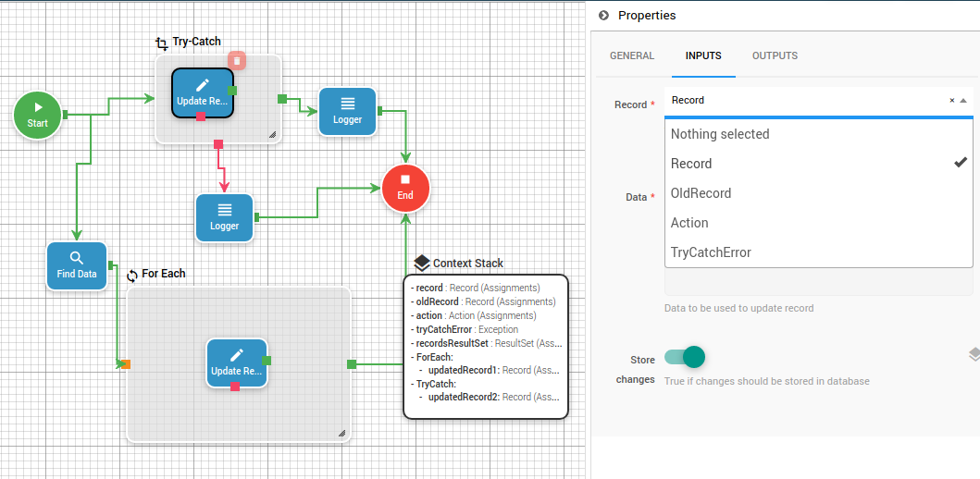
Task: Click green output port on For Each Update Record
Action: pyautogui.click(x=267, y=361)
